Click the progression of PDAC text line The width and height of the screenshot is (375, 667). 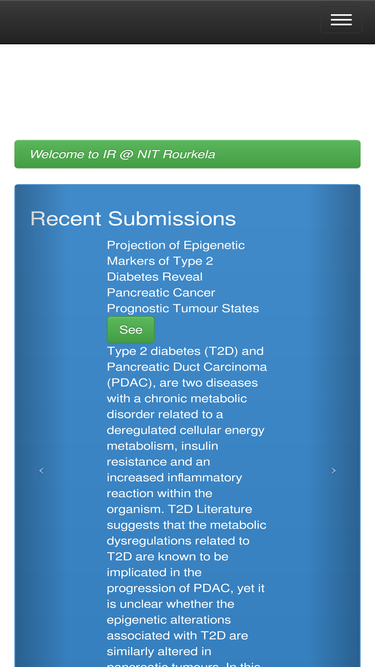tap(185, 588)
